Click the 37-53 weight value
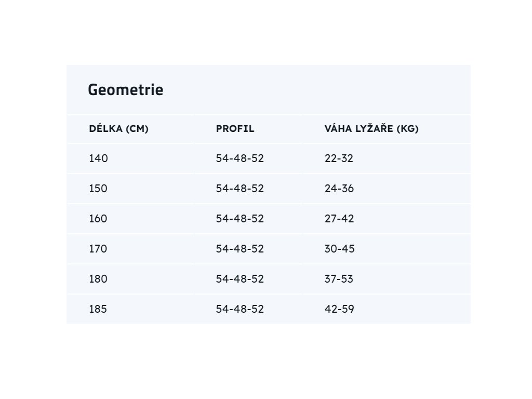532x399 pixels. pos(339,279)
